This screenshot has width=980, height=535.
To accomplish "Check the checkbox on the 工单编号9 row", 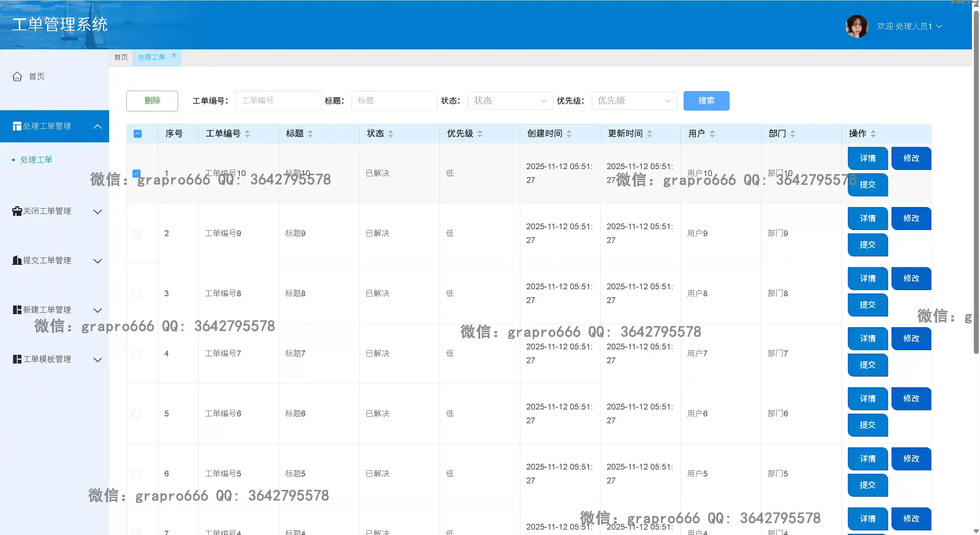I will (136, 233).
